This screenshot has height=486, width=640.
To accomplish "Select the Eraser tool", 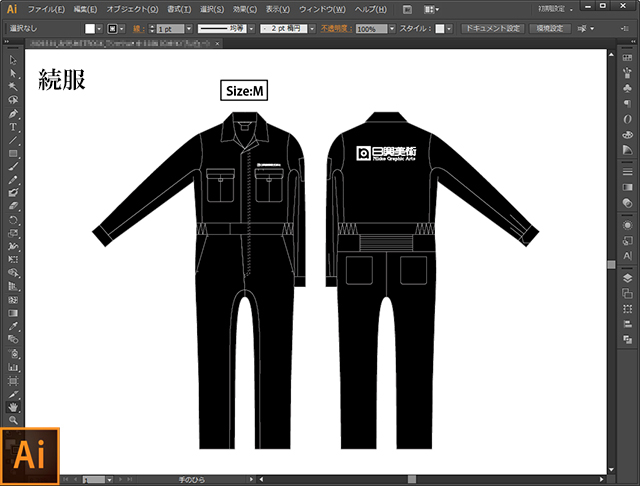I will 13,206.
